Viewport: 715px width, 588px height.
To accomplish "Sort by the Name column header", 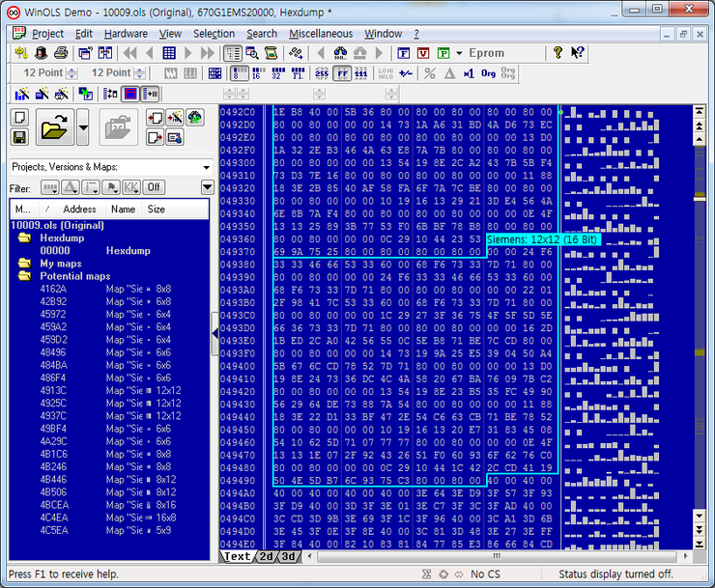I will pos(123,210).
